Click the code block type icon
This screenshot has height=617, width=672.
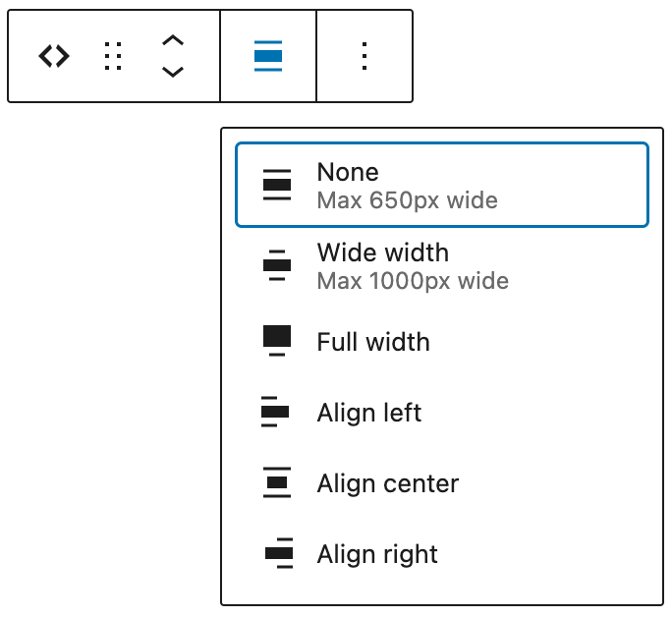54,56
